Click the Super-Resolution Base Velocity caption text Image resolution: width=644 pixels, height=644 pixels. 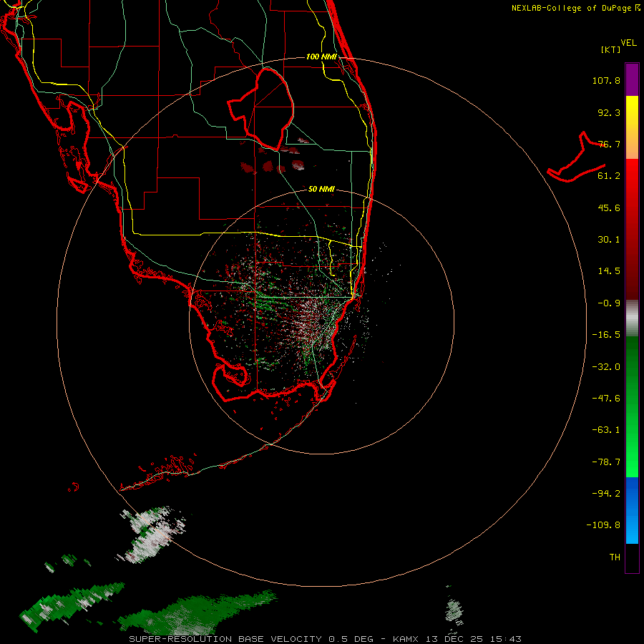(x=325, y=639)
